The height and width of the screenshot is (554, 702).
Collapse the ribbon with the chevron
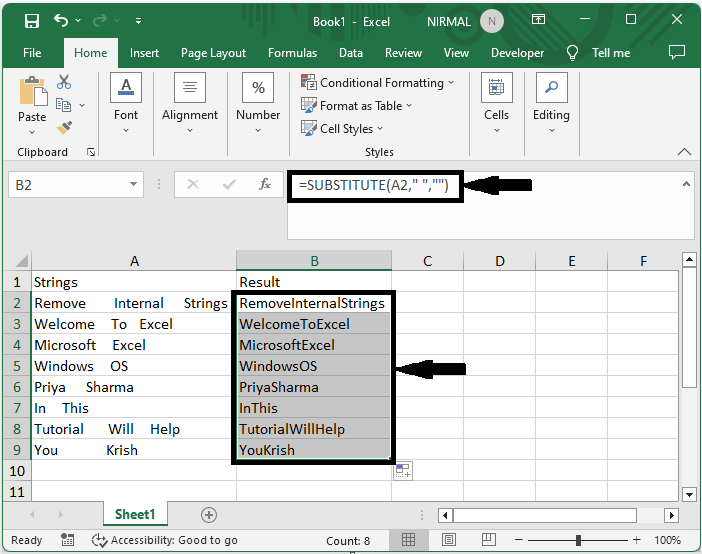684,152
